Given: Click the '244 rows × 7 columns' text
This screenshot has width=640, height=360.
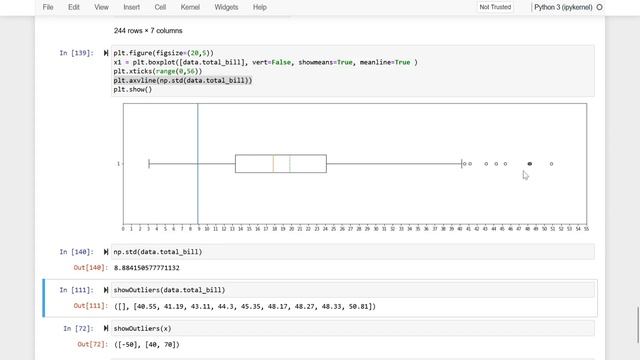Looking at the screenshot, I should [148, 31].
